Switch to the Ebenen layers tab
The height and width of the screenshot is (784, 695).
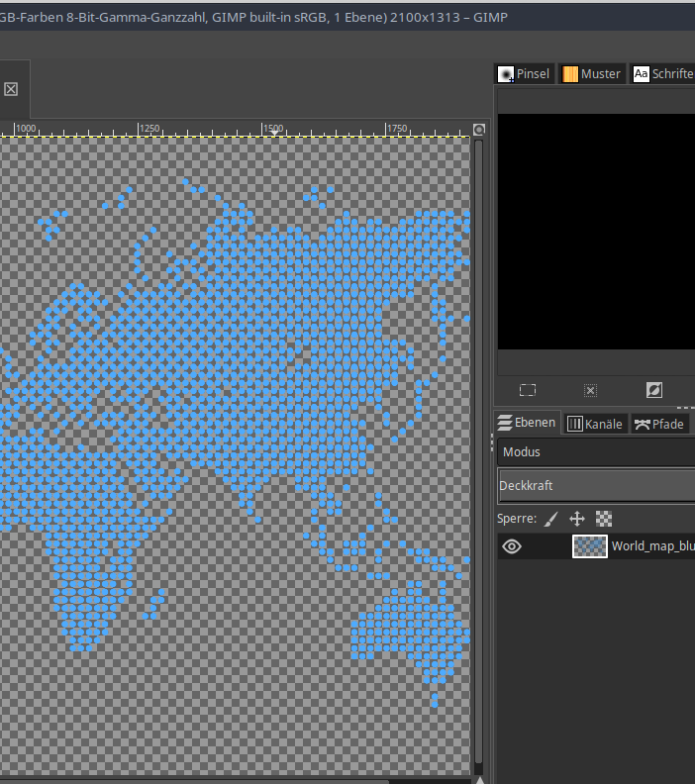(527, 423)
